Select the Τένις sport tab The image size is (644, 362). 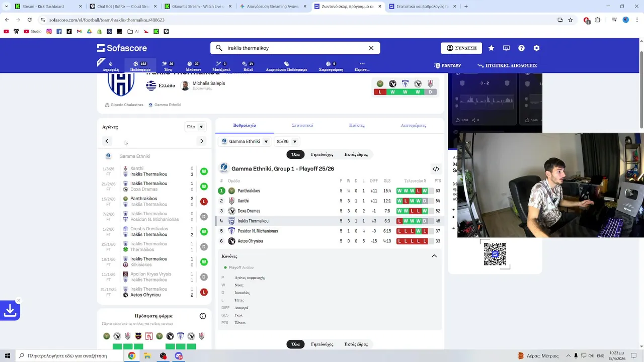click(168, 66)
